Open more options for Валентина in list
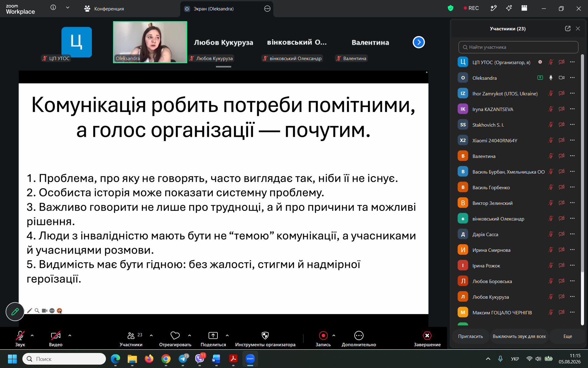 click(x=572, y=156)
